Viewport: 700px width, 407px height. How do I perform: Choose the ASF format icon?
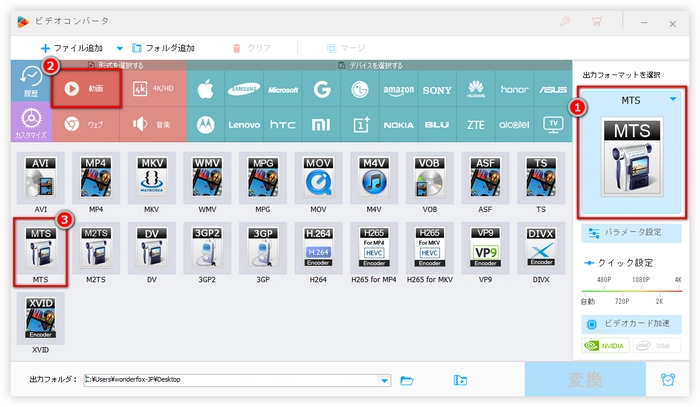coord(485,178)
